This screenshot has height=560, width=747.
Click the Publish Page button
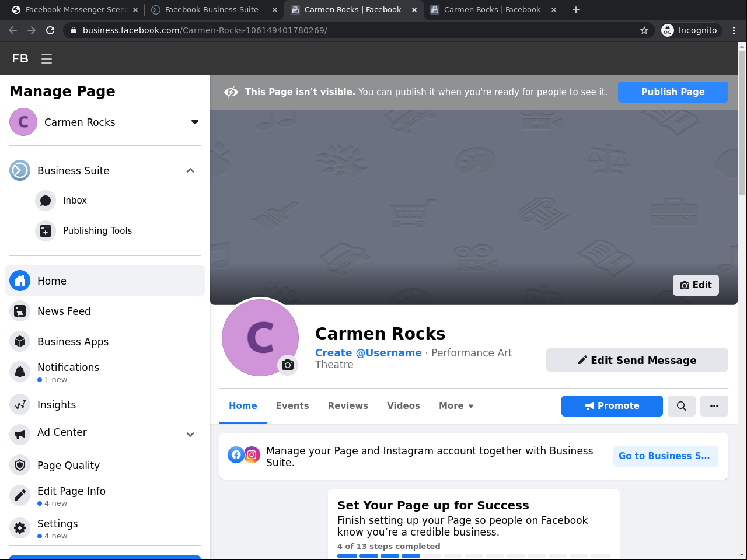click(x=673, y=92)
